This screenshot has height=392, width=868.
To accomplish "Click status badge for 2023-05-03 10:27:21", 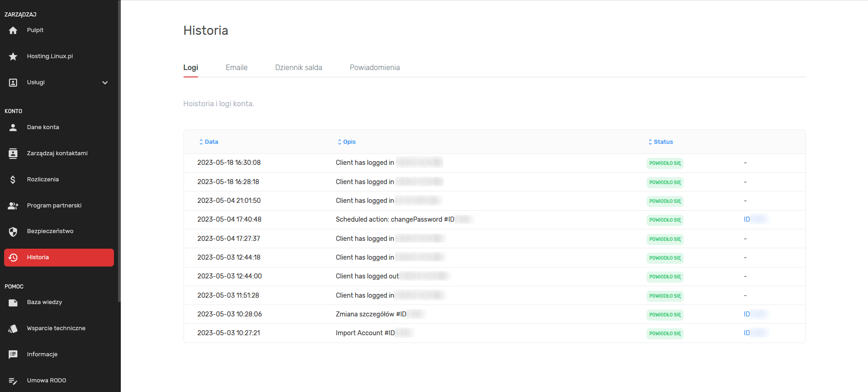I will tap(665, 333).
